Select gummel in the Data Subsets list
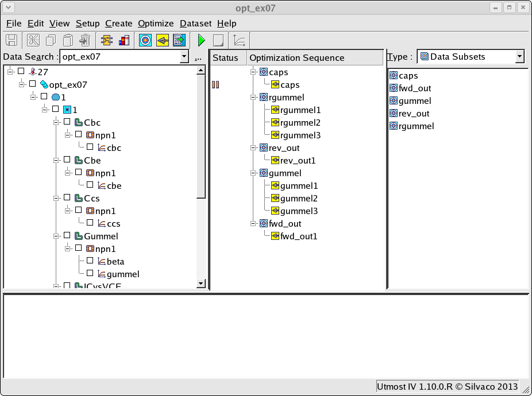The image size is (532, 396). [x=410, y=100]
